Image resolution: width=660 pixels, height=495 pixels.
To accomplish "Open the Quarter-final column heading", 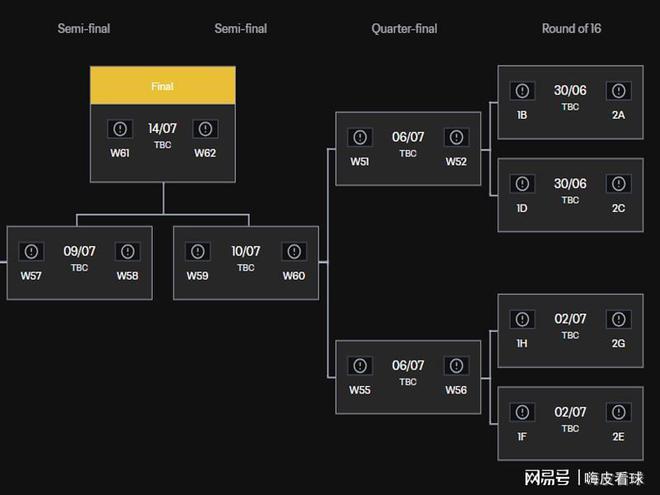I will tap(404, 29).
